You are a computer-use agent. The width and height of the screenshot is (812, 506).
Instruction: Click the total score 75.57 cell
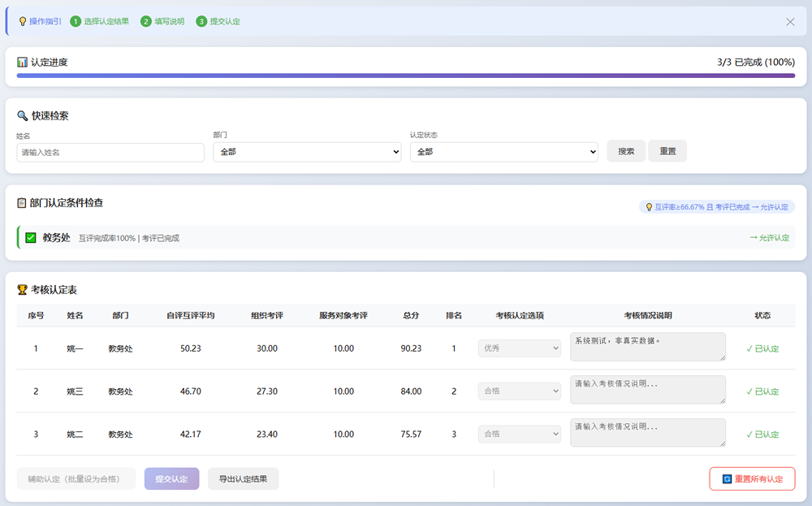point(411,435)
